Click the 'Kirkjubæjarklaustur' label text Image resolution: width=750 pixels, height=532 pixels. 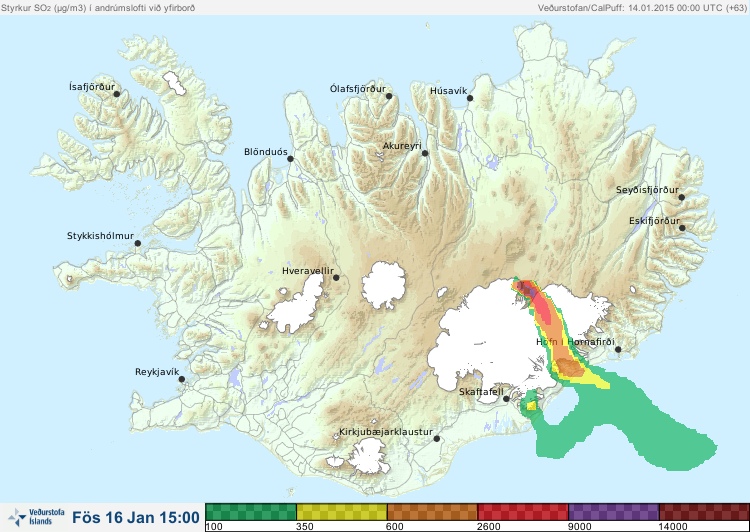[x=386, y=432]
